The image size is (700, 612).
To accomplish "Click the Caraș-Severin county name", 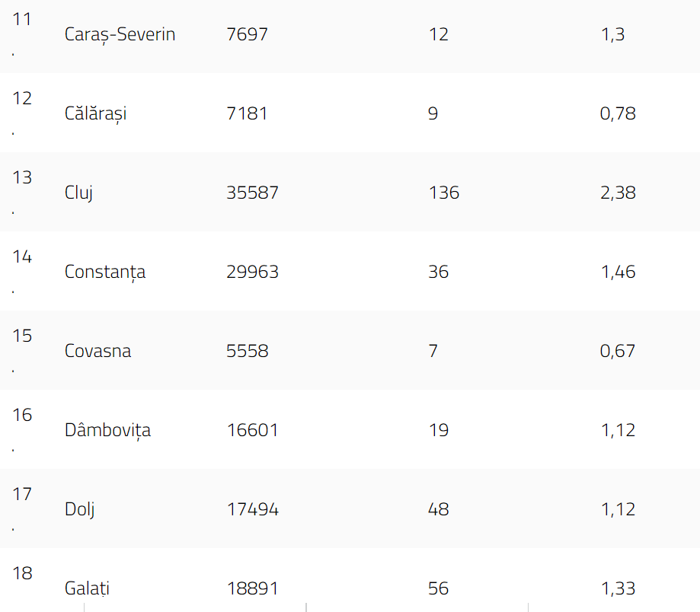I will 120,34.
